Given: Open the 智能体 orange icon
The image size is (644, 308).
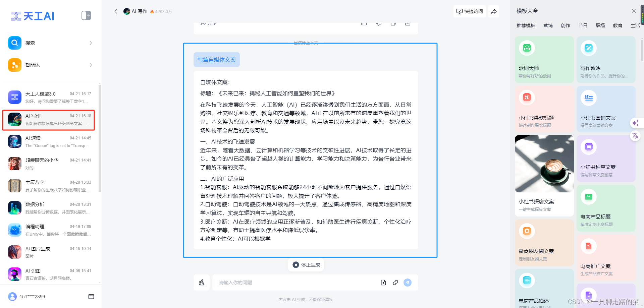Looking at the screenshot, I should tap(15, 65).
